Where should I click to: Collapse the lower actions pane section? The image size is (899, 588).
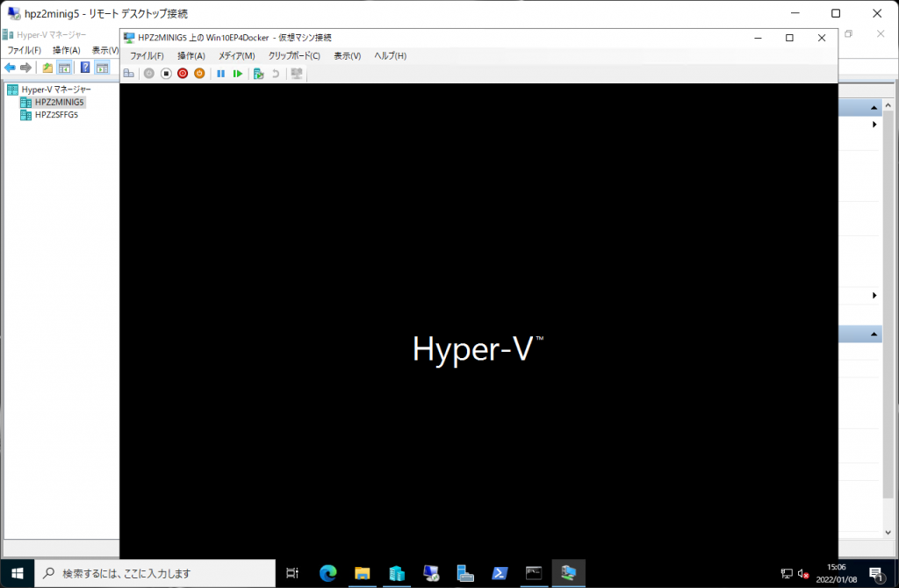coord(874,334)
